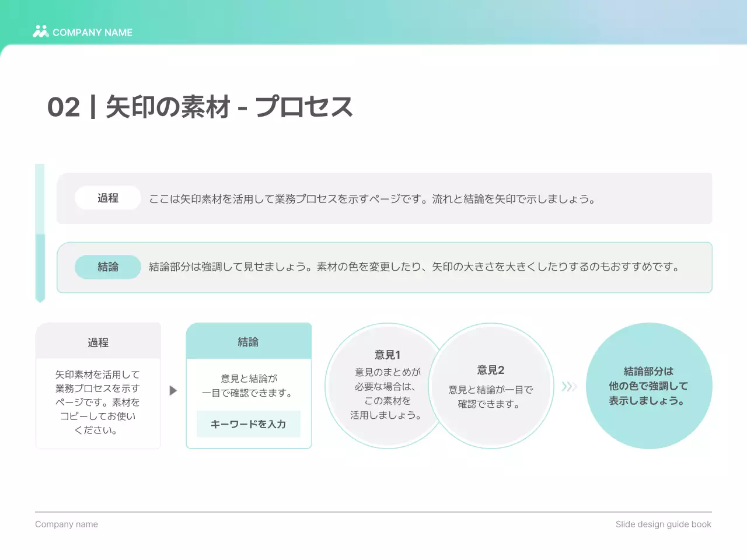Click the teal 結論 pill label
This screenshot has height=560, width=747.
pyautogui.click(x=108, y=267)
